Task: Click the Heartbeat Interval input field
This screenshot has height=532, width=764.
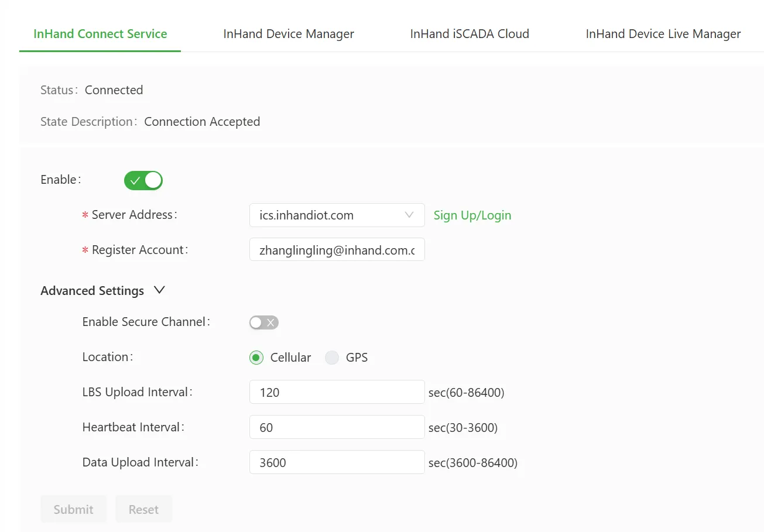Action: pyautogui.click(x=337, y=427)
